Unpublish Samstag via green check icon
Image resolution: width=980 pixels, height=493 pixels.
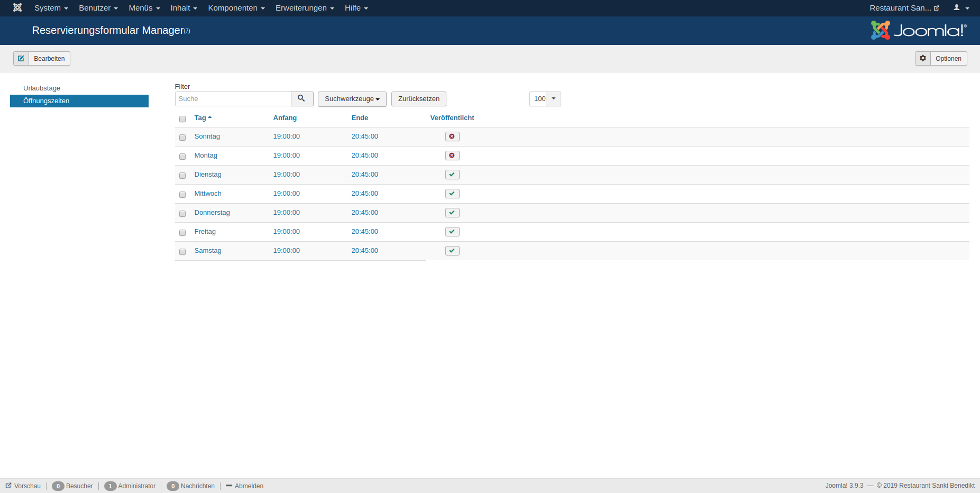pos(452,251)
